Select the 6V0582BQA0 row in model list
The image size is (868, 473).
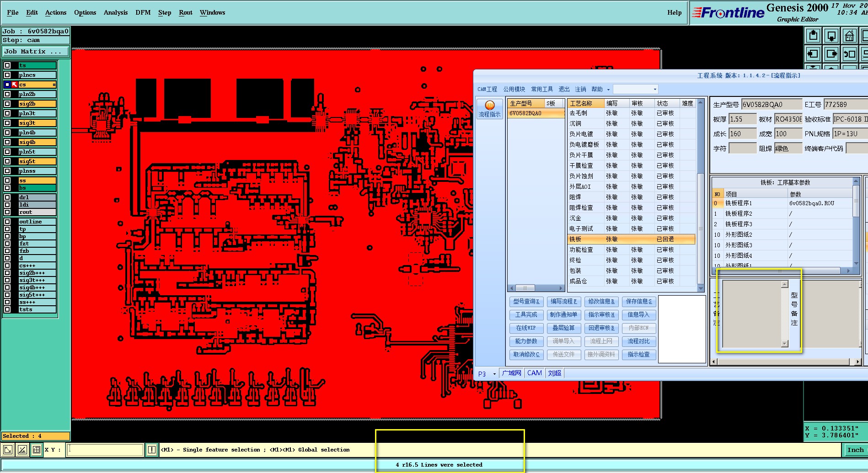point(536,113)
